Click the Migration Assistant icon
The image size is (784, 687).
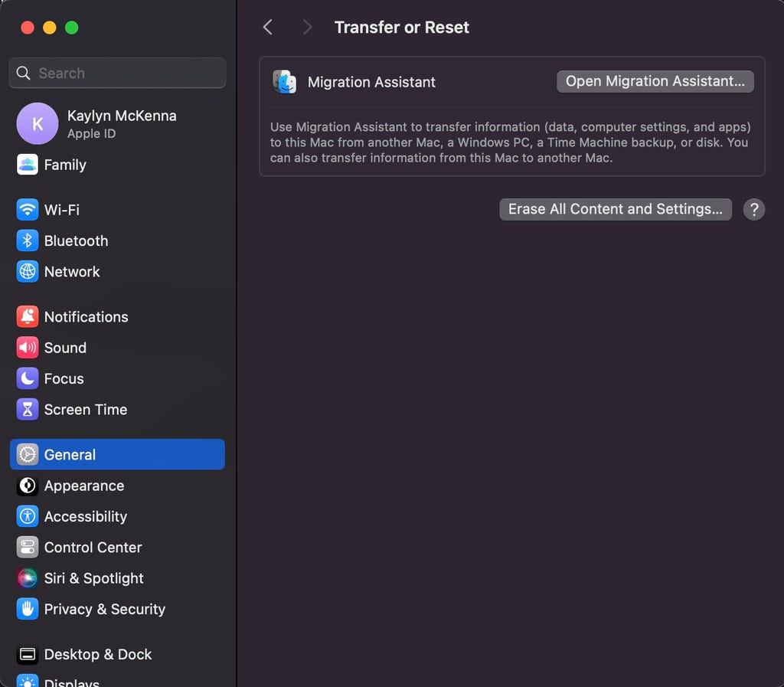pos(285,82)
